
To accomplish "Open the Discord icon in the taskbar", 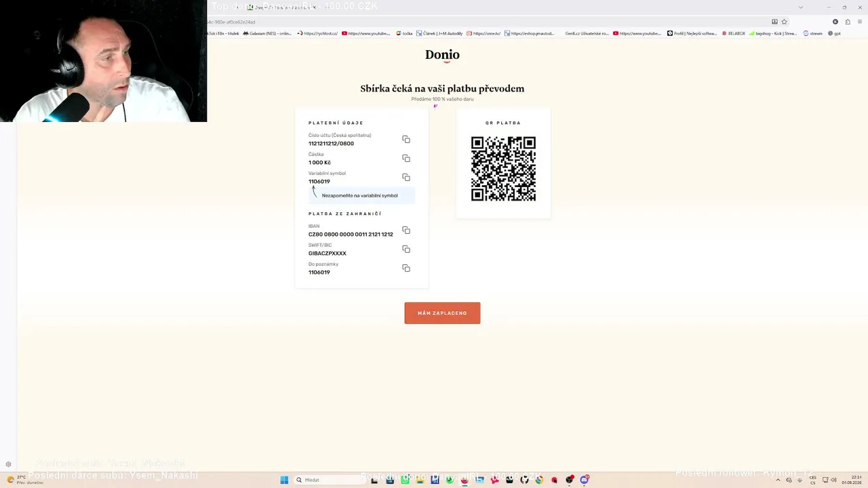I will click(x=584, y=480).
